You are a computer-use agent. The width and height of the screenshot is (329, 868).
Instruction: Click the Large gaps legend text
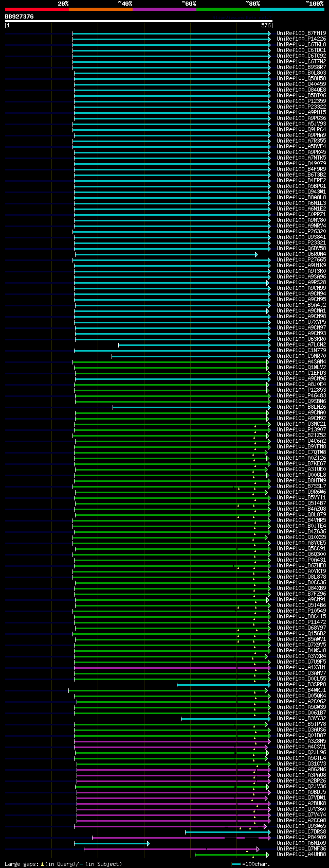63,864
